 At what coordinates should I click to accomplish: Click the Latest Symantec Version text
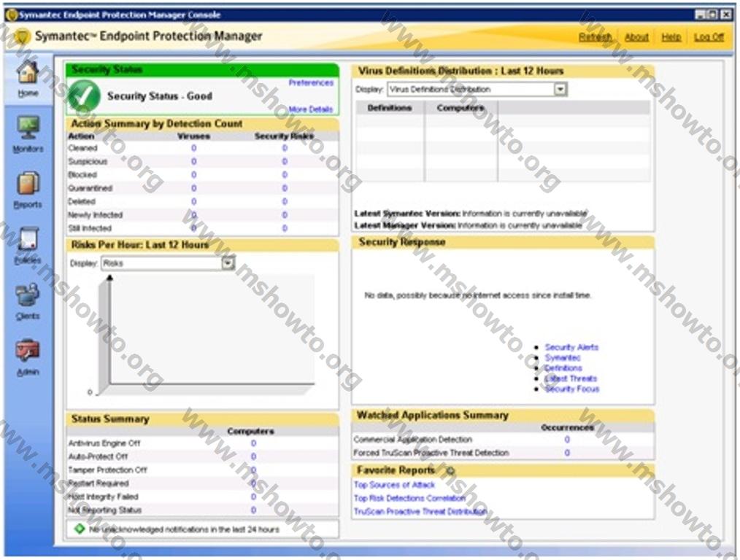click(471, 214)
